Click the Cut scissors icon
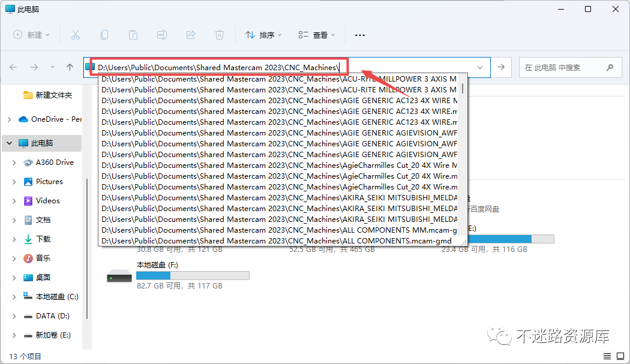The image size is (630, 364). (76, 35)
